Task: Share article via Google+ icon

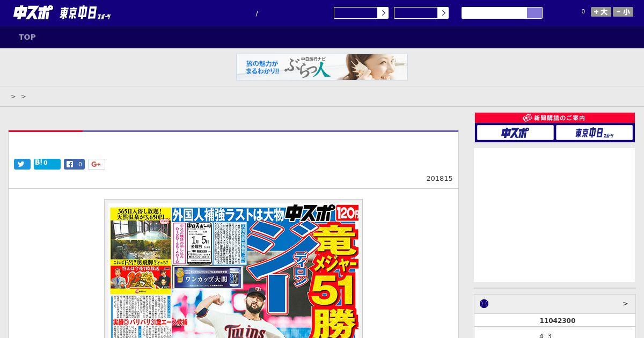Action: (x=97, y=164)
